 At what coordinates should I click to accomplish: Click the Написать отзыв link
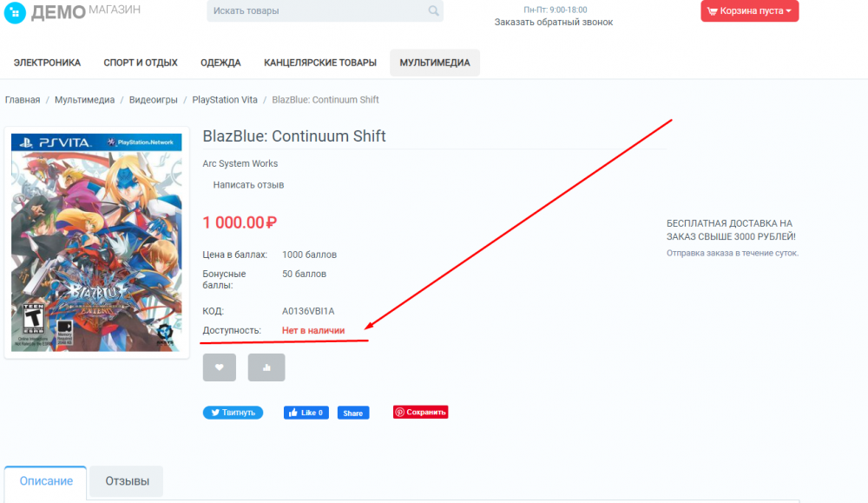tap(248, 185)
